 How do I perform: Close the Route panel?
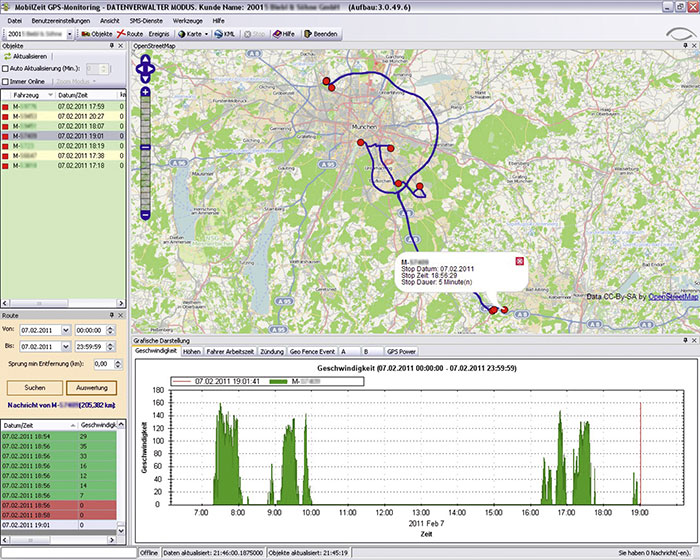[x=121, y=315]
